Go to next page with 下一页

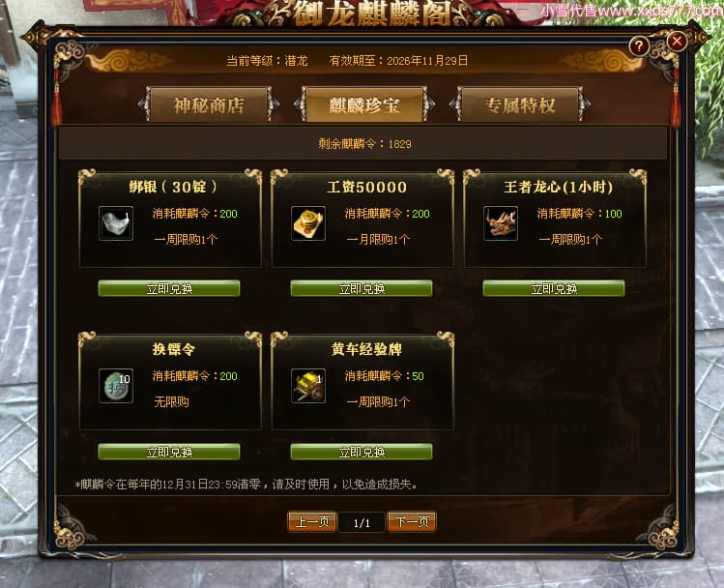pyautogui.click(x=412, y=522)
